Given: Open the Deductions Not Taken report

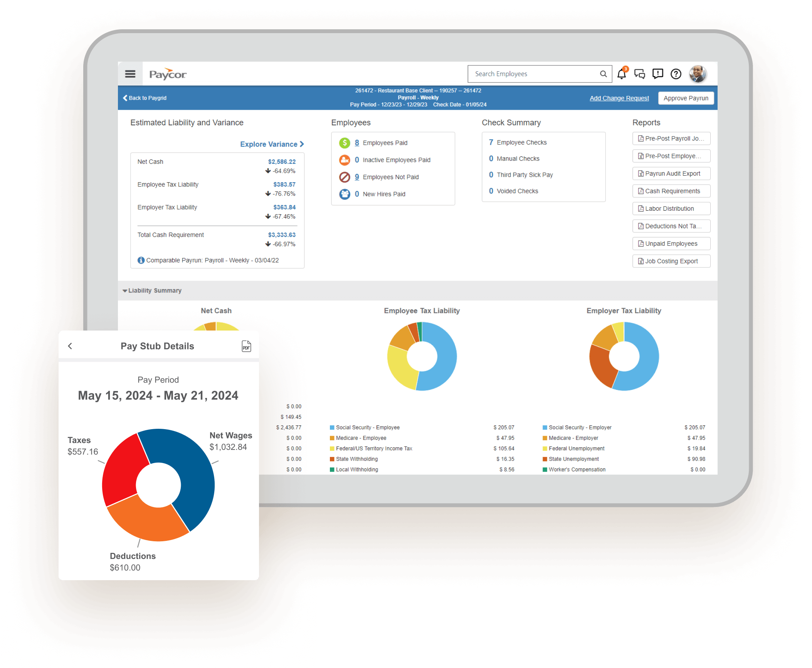Looking at the screenshot, I should click(x=671, y=226).
